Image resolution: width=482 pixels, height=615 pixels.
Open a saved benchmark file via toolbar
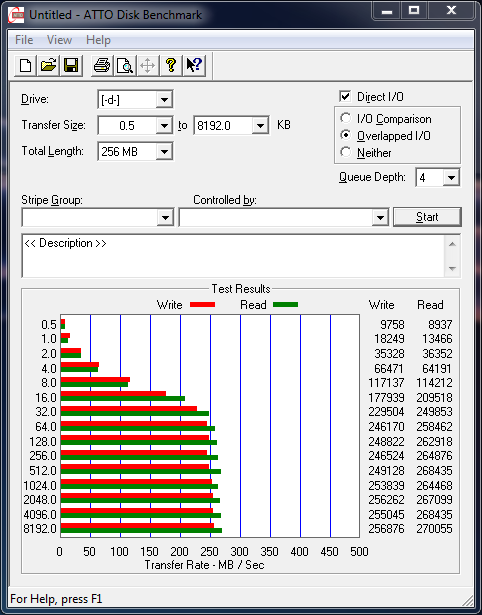pyautogui.click(x=48, y=65)
